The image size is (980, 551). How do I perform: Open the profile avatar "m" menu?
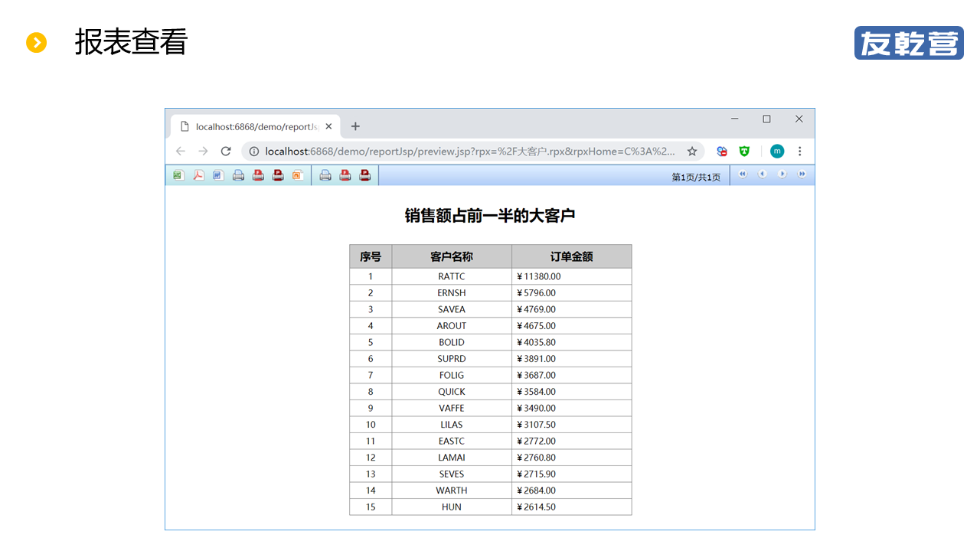777,152
